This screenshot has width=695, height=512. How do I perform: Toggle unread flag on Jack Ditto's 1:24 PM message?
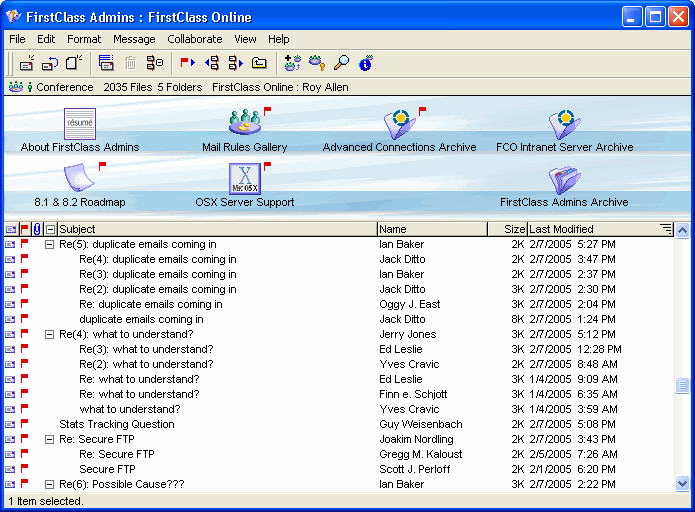coord(24,318)
